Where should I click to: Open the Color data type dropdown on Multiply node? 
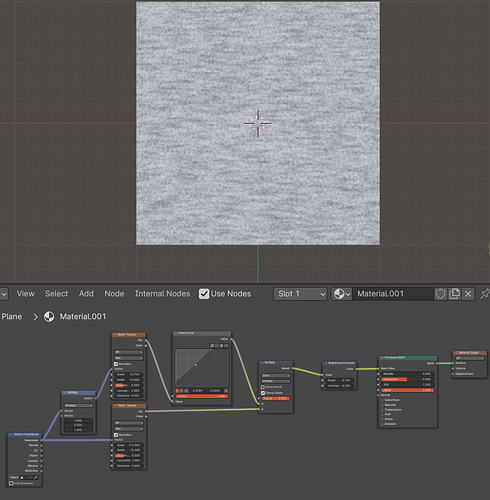[276, 375]
